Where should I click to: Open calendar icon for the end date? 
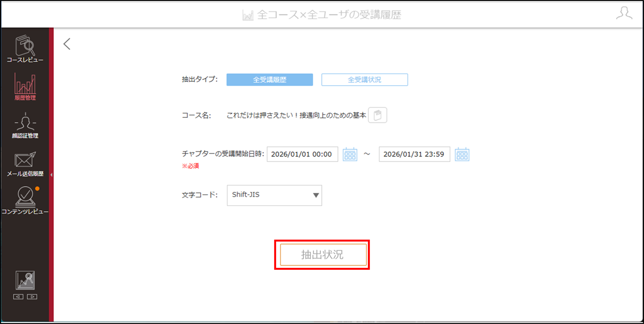pyautogui.click(x=462, y=154)
